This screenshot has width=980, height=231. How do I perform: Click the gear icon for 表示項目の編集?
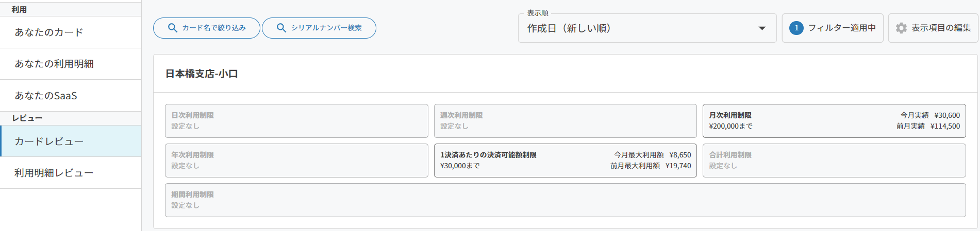tap(901, 28)
